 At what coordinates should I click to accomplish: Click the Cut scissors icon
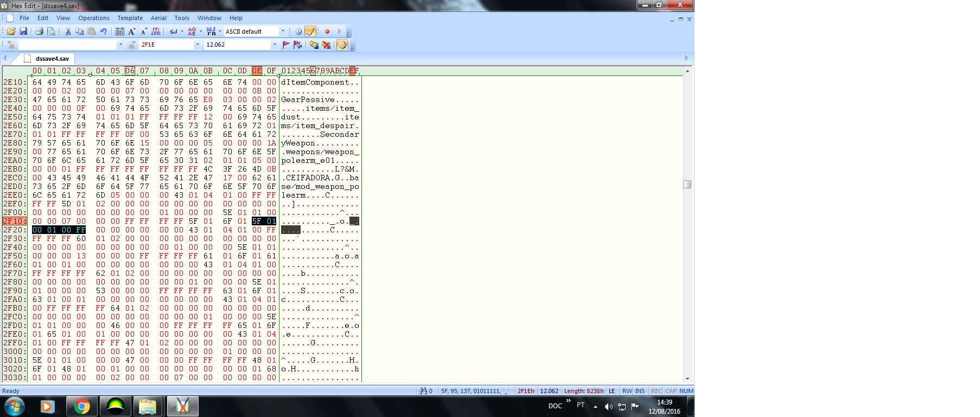tap(68, 31)
